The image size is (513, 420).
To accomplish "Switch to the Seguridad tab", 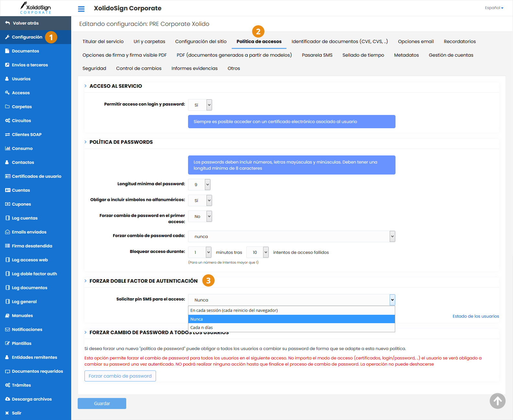I will tap(94, 68).
